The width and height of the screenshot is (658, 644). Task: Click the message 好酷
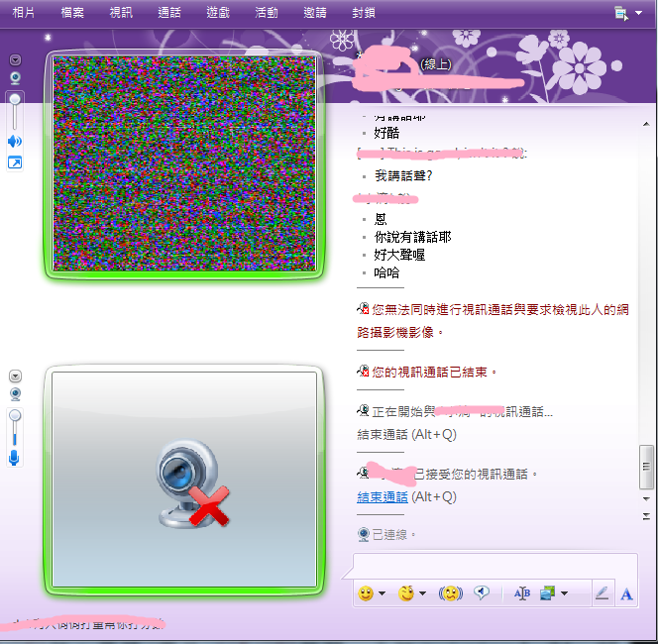tap(386, 133)
